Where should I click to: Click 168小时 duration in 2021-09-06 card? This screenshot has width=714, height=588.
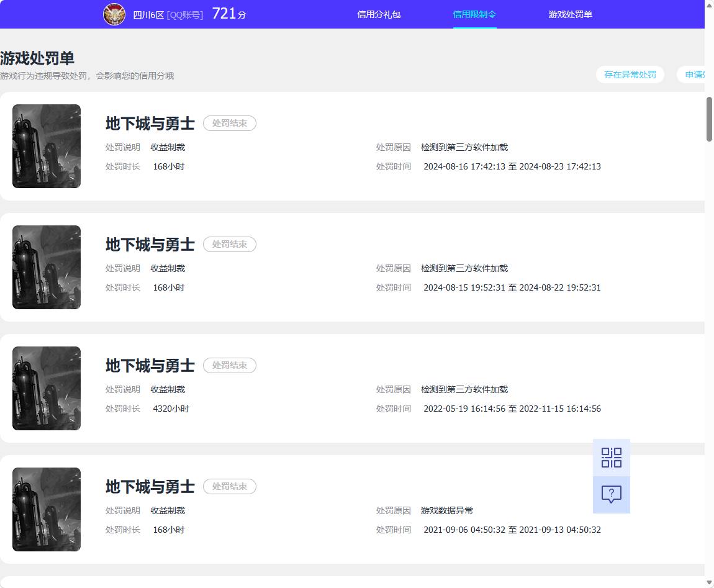click(169, 530)
